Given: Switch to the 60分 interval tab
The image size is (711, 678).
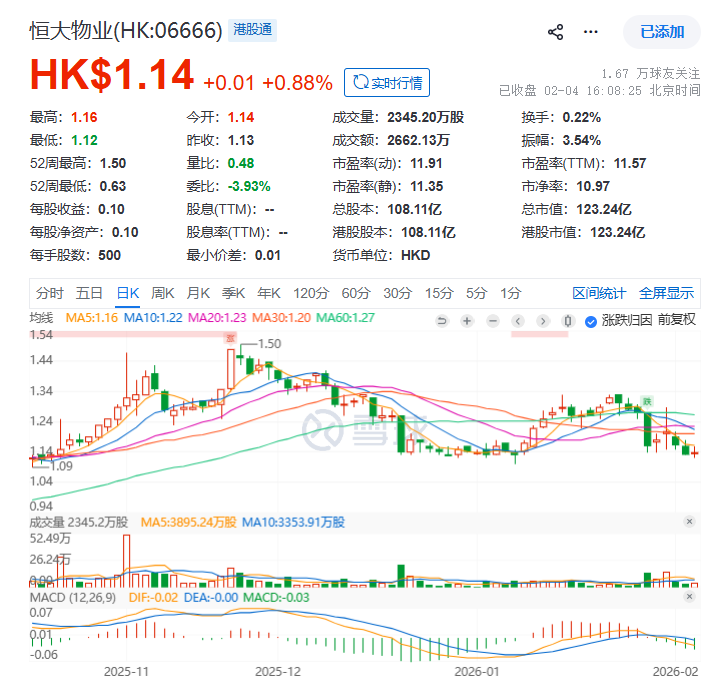Looking at the screenshot, I should 356,293.
